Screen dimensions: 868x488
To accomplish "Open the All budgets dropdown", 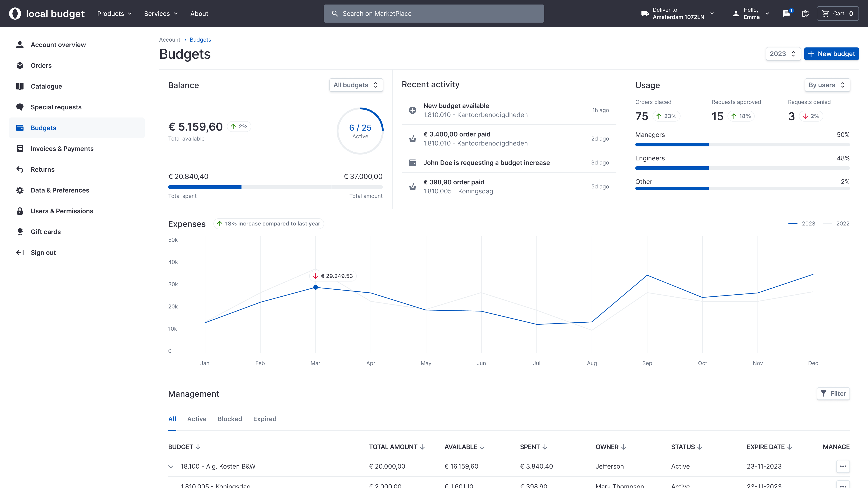I will [356, 85].
